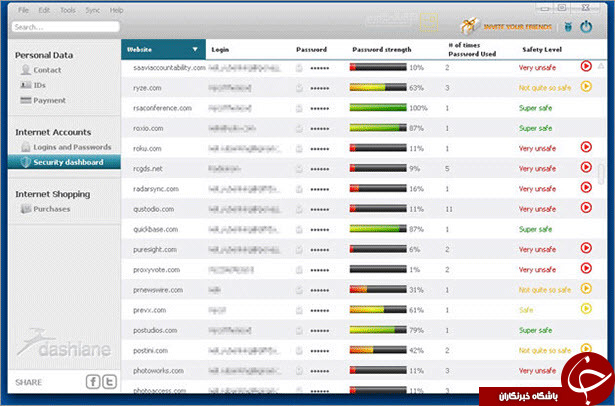Click the Purchases bag icon
The height and width of the screenshot is (406, 615).
click(25, 209)
